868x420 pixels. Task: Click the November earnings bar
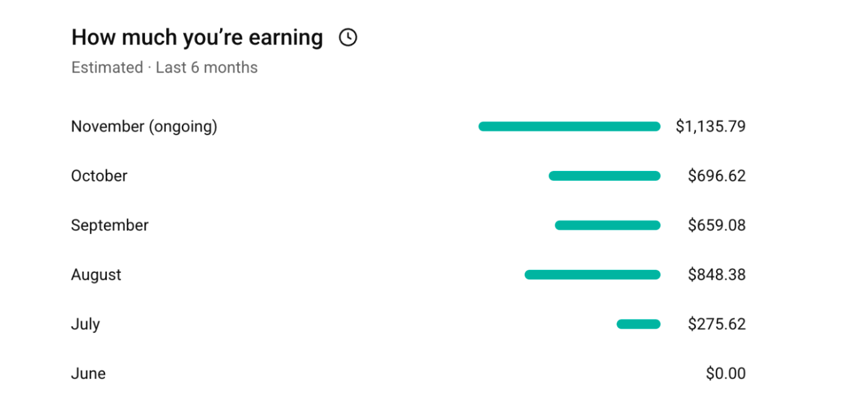(x=569, y=126)
